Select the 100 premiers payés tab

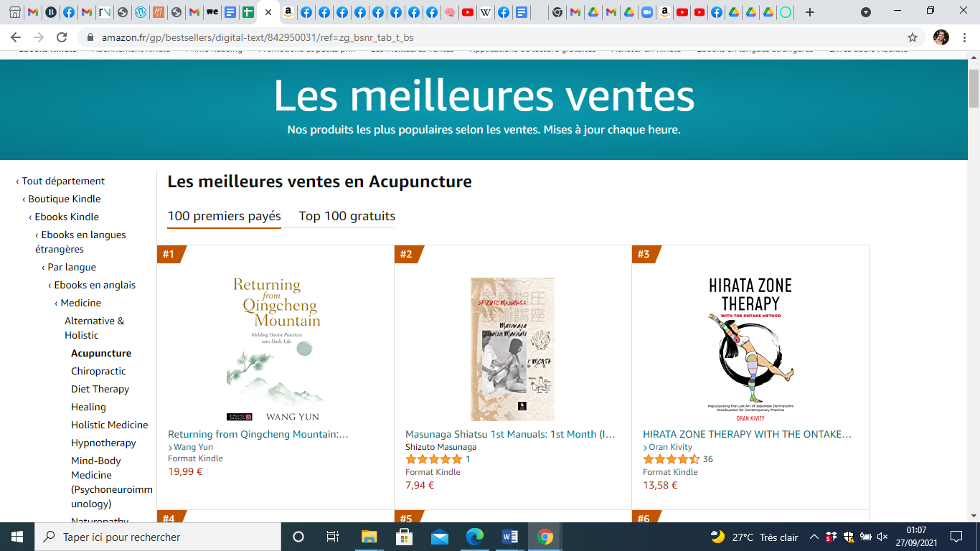[x=224, y=216]
